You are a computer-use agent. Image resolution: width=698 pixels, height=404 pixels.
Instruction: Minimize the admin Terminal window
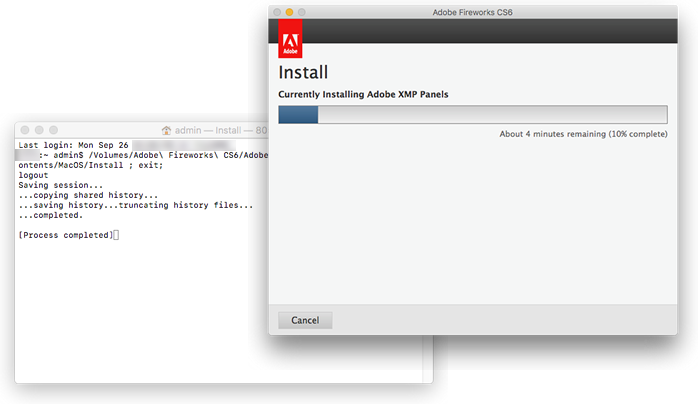tap(39, 130)
